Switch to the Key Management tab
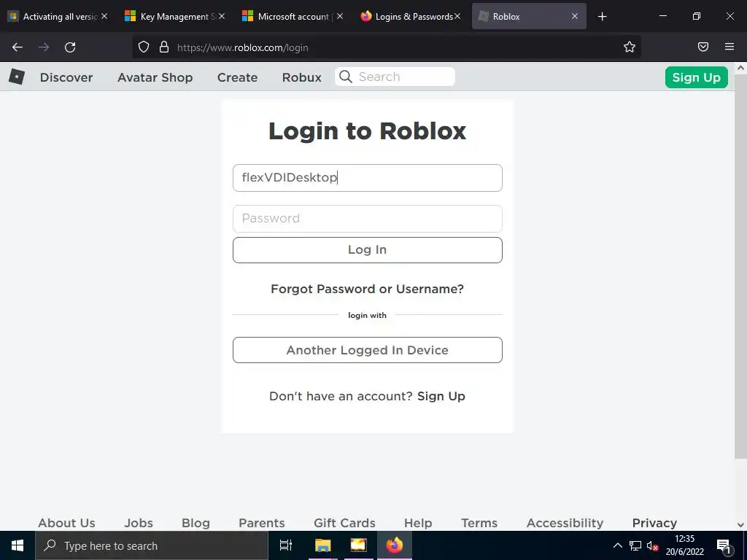 click(x=174, y=16)
